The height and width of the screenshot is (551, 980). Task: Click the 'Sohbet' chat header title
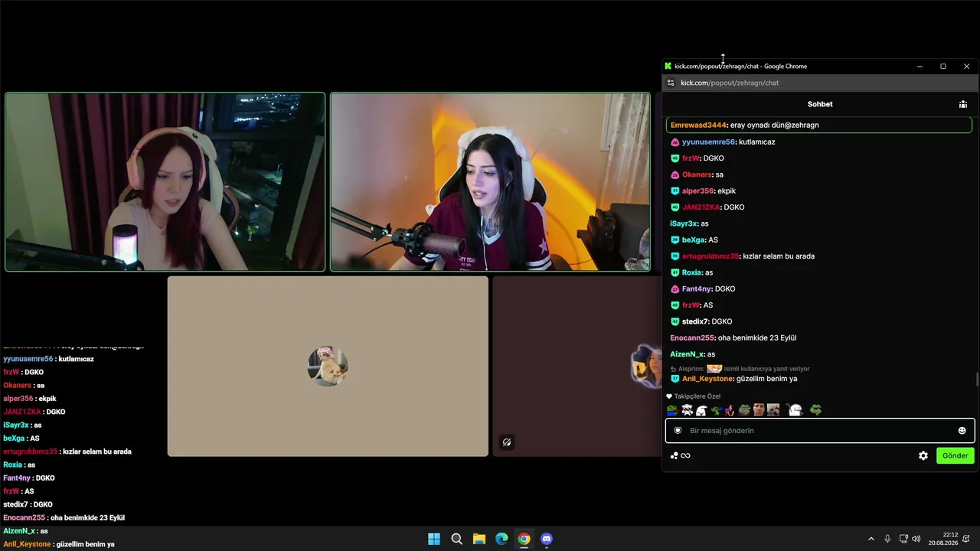coord(820,104)
